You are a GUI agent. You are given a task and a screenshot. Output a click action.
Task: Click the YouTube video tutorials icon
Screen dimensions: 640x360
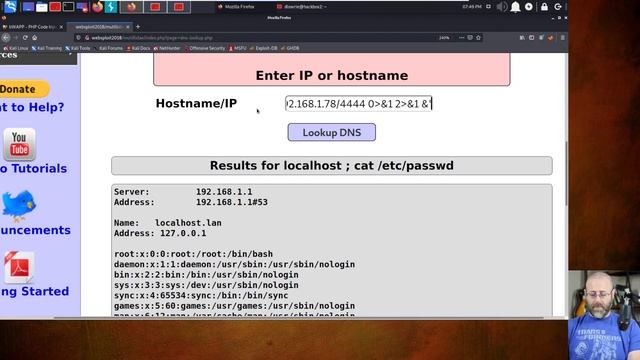(x=19, y=144)
